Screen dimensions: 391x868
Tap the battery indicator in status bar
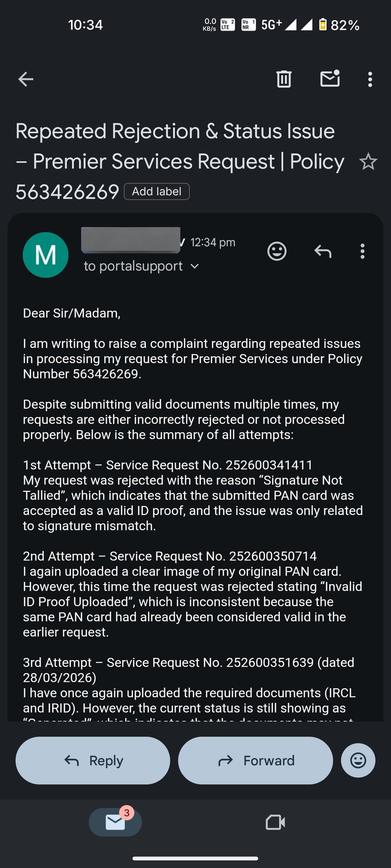click(323, 25)
